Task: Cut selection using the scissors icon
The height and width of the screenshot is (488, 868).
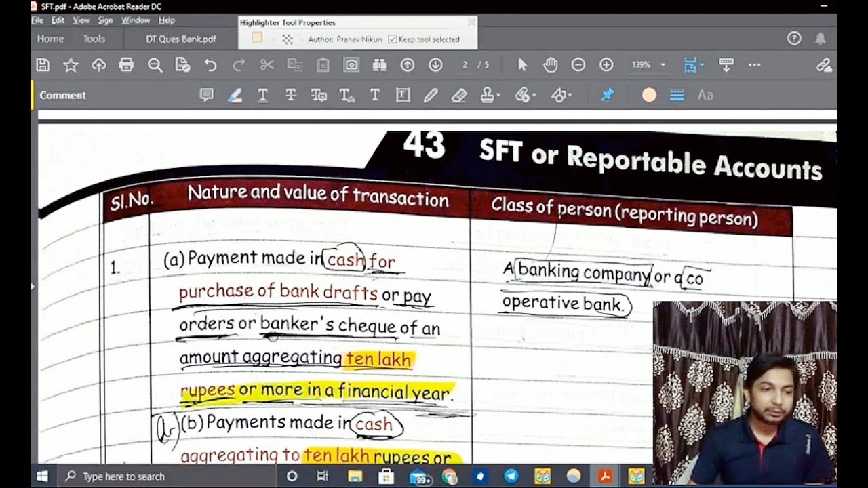Action: pyautogui.click(x=267, y=65)
